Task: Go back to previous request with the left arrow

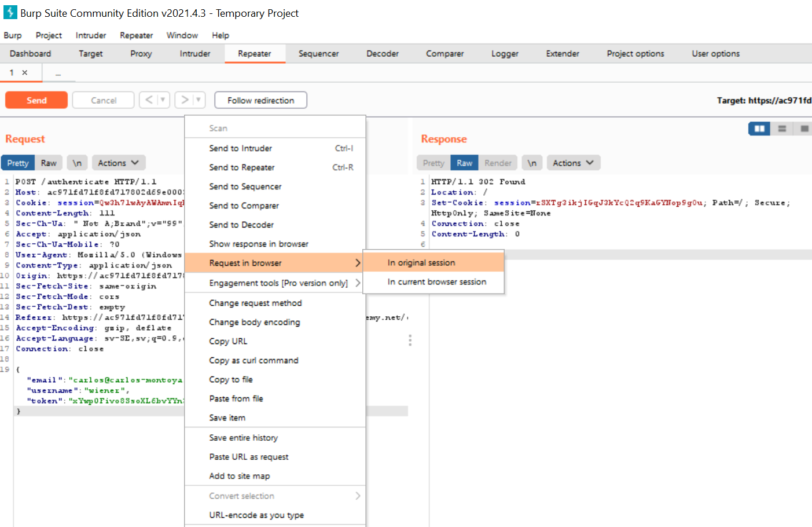Action: coord(149,100)
